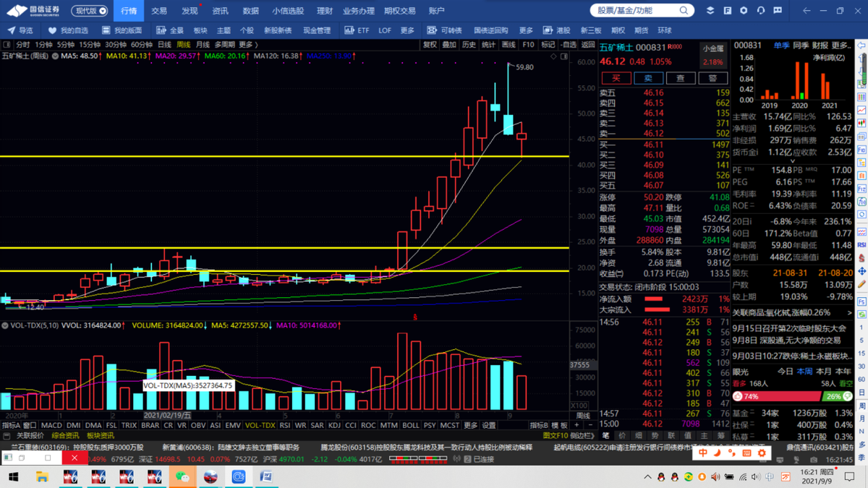This screenshot has height=488, width=868.
Task: Click the ETF toolbar item
Action: (x=357, y=30)
